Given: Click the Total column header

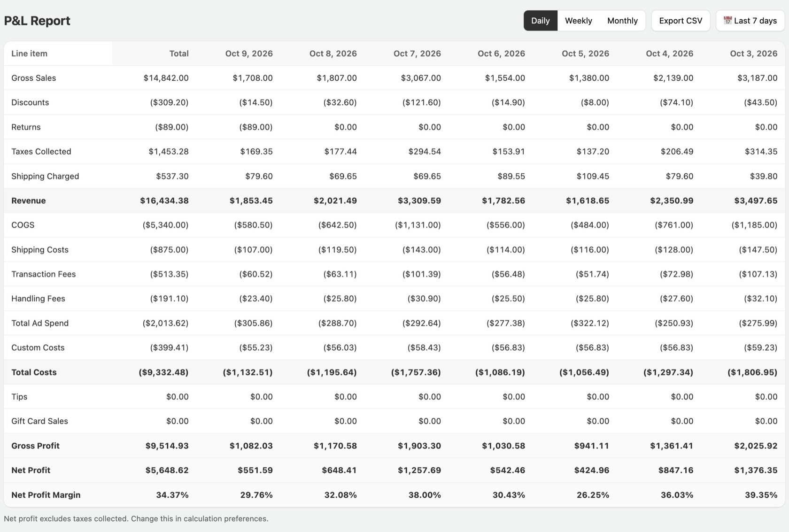Looking at the screenshot, I should click(x=179, y=54).
